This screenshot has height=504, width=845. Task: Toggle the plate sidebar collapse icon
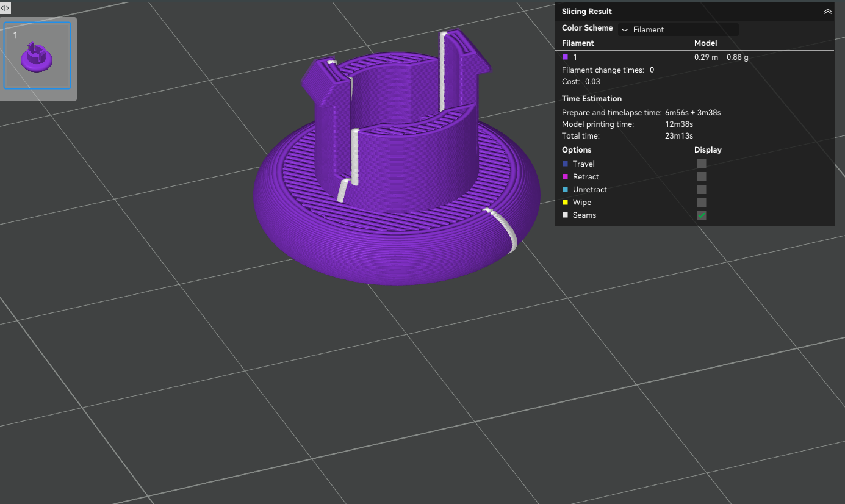pyautogui.click(x=5, y=8)
